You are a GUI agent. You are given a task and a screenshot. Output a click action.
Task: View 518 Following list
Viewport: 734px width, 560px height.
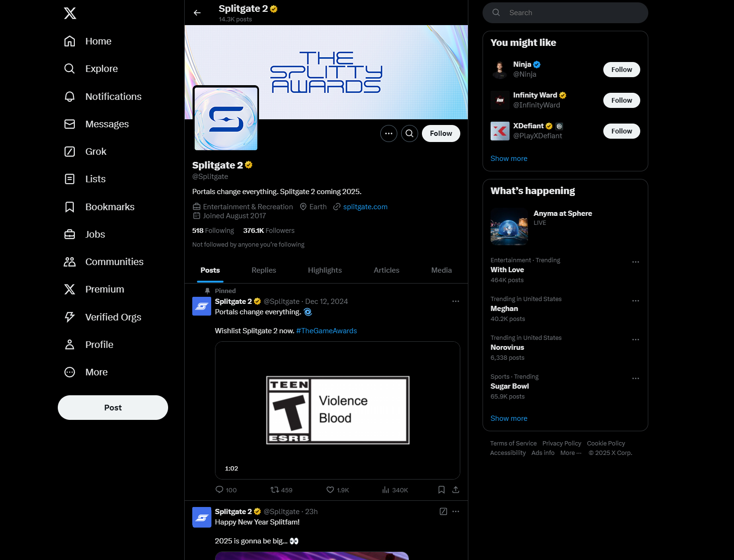point(213,231)
